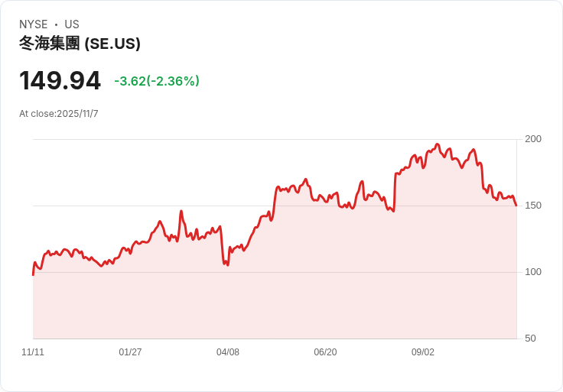
Task: Select the 06/20 date on the time axis
Action: tap(325, 352)
